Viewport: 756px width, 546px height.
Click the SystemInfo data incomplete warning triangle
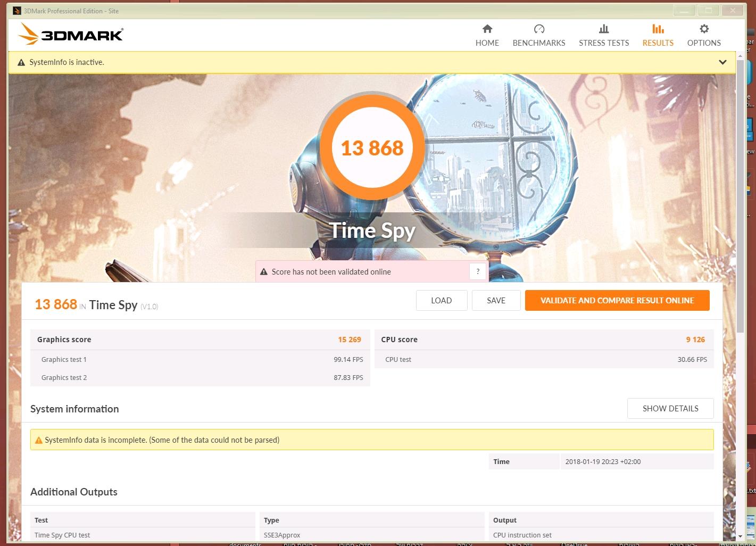point(38,440)
